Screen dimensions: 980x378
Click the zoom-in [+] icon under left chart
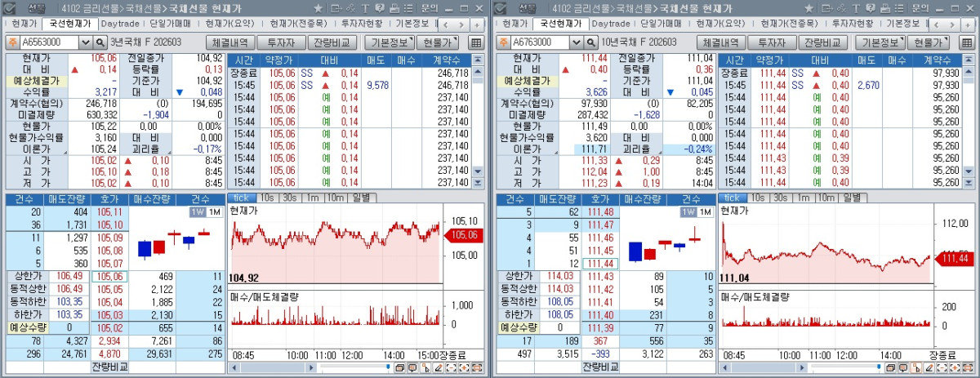pos(464,367)
